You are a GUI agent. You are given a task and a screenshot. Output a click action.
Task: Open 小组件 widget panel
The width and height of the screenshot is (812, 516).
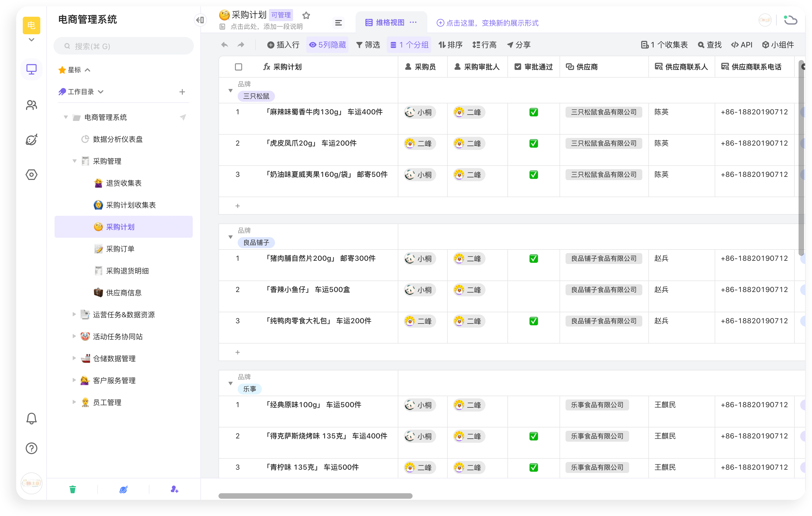coord(778,44)
